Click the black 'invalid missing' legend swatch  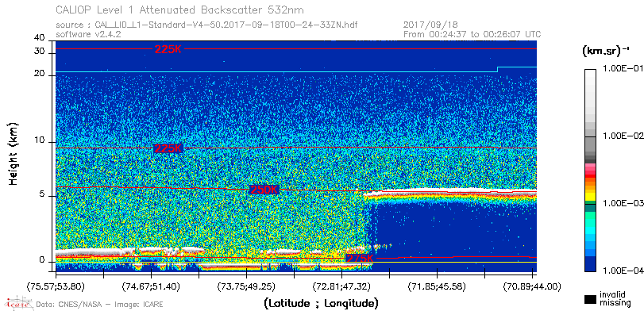[x=590, y=300]
